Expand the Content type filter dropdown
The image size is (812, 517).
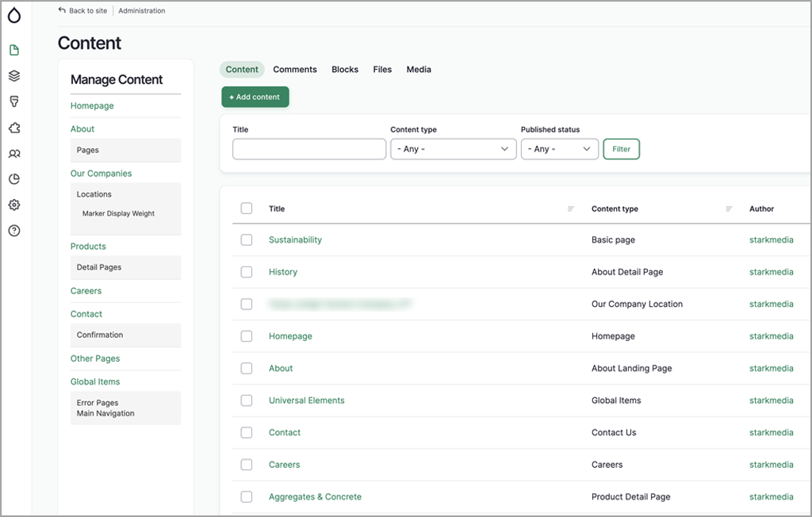click(x=453, y=149)
